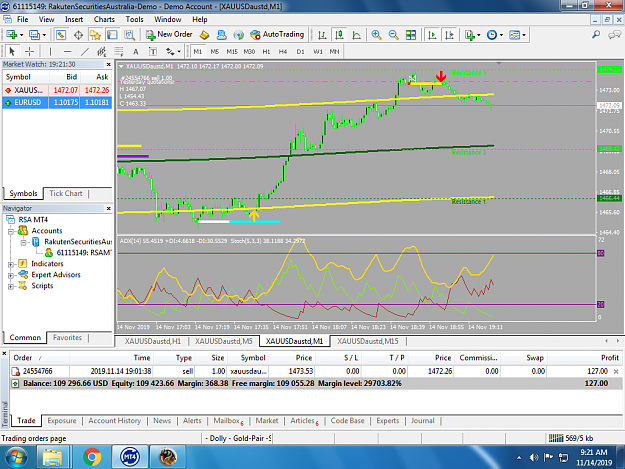
Task: Open the XAUUSDaustd,M15 chart tab
Action: [x=368, y=341]
